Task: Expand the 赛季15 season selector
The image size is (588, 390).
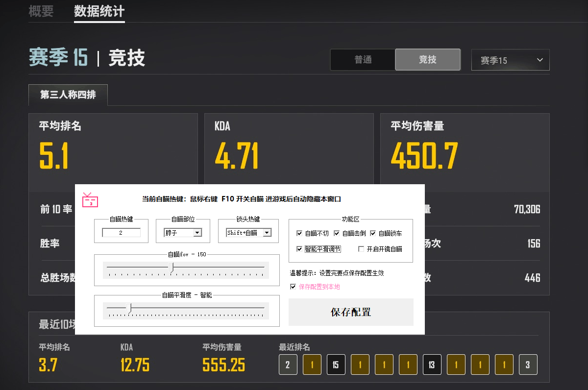Action: coord(510,59)
